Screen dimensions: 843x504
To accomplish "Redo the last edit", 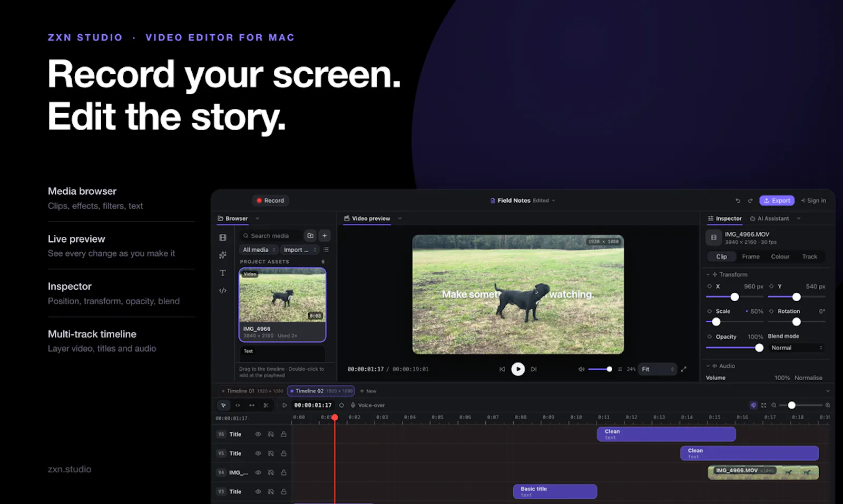I will click(x=750, y=201).
